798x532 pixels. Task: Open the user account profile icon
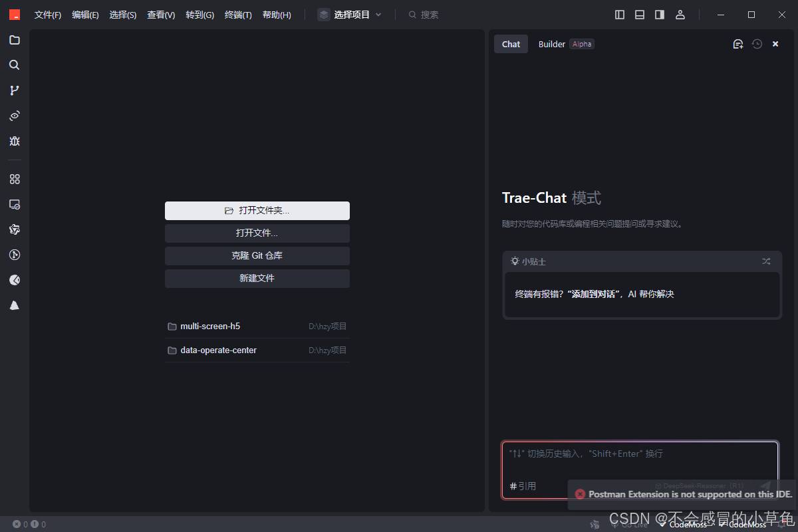coord(680,15)
